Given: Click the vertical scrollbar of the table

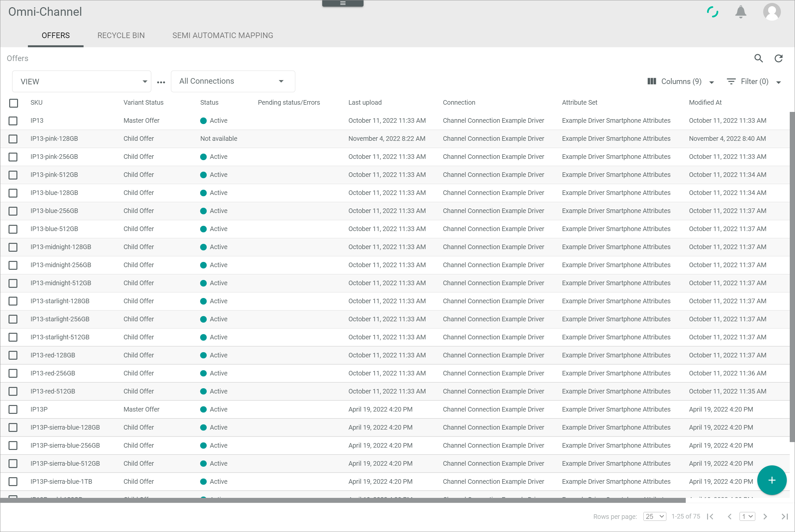Looking at the screenshot, I should pyautogui.click(x=792, y=277).
